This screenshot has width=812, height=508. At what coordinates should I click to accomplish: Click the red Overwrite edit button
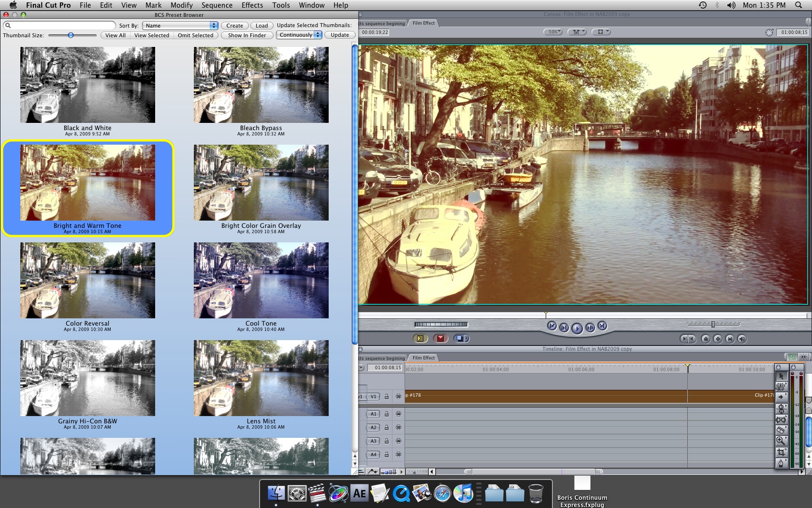tap(440, 339)
